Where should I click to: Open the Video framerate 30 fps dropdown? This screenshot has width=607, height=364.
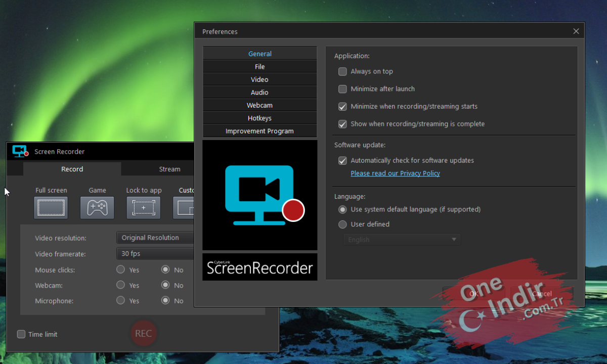(155, 254)
